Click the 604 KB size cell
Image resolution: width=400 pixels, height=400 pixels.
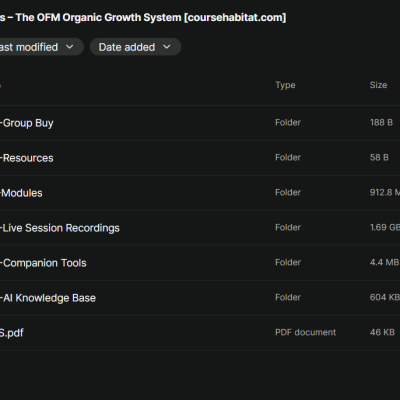tap(385, 297)
